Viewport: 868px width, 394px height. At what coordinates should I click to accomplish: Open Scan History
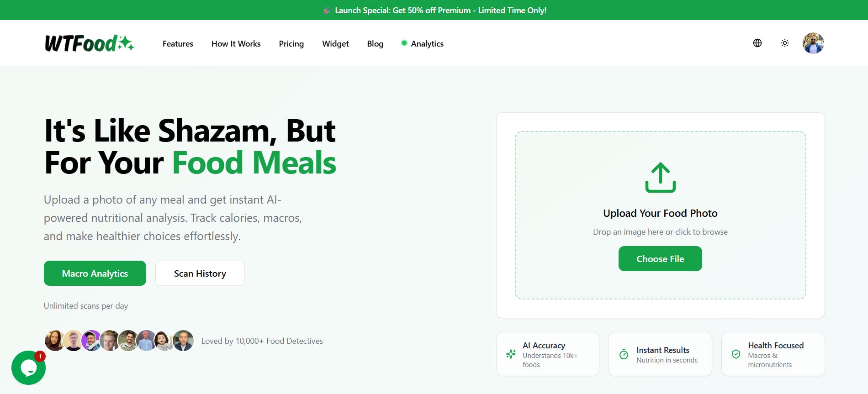pyautogui.click(x=200, y=273)
